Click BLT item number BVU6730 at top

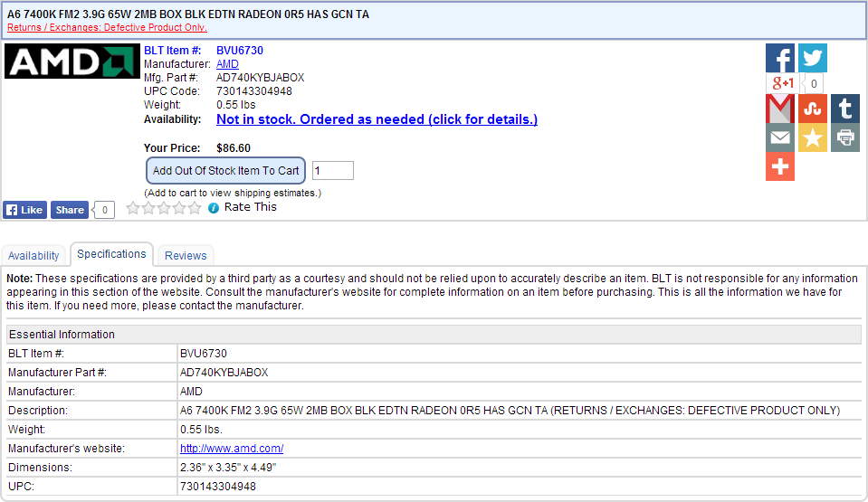(240, 51)
